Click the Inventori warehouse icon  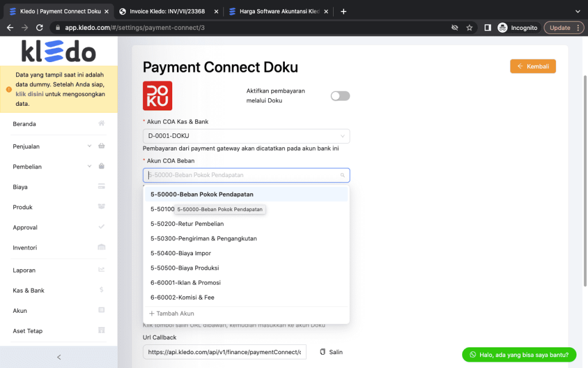101,247
